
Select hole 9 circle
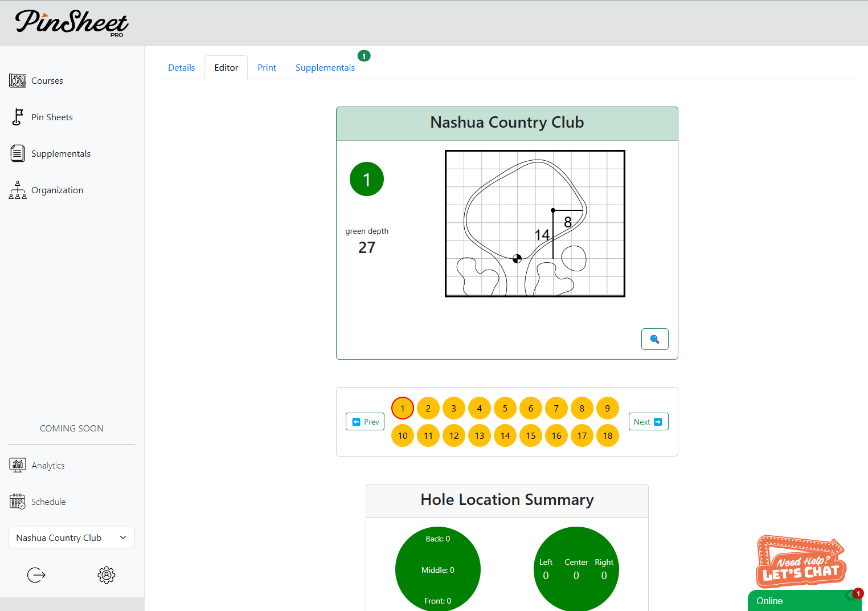point(608,408)
